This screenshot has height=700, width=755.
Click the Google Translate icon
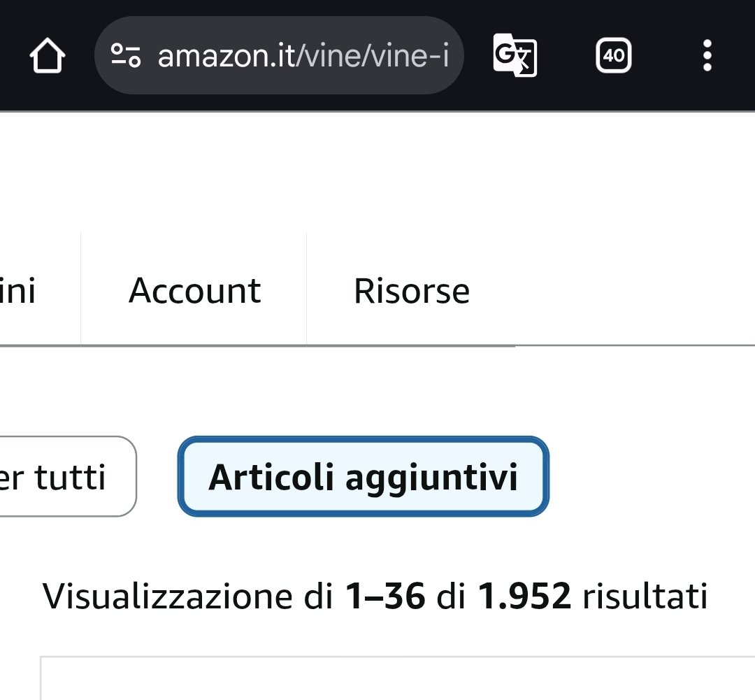515,55
